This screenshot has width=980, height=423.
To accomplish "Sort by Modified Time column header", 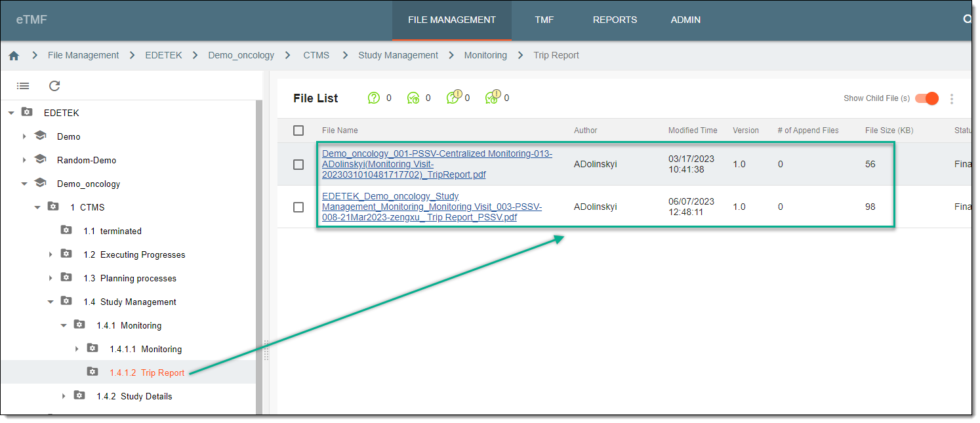I will (693, 131).
